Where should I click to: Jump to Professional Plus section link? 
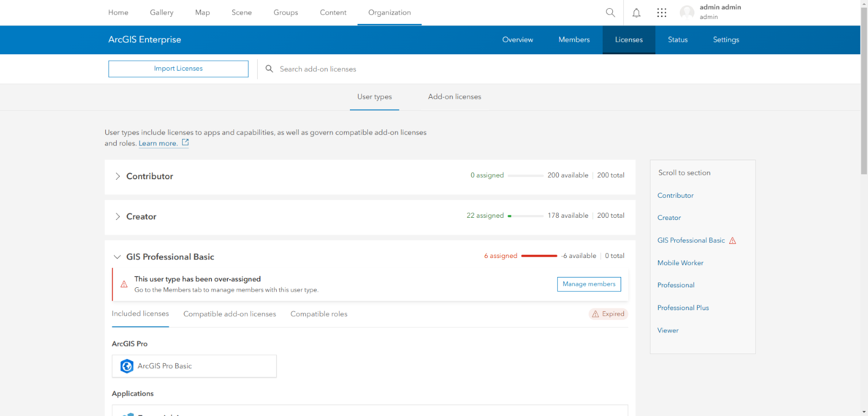683,308
